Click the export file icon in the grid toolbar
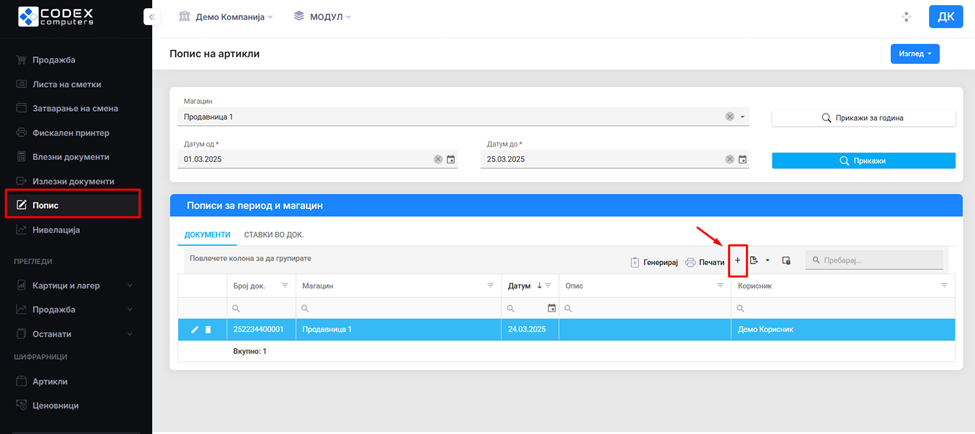The height and width of the screenshot is (434, 975). pos(755,261)
